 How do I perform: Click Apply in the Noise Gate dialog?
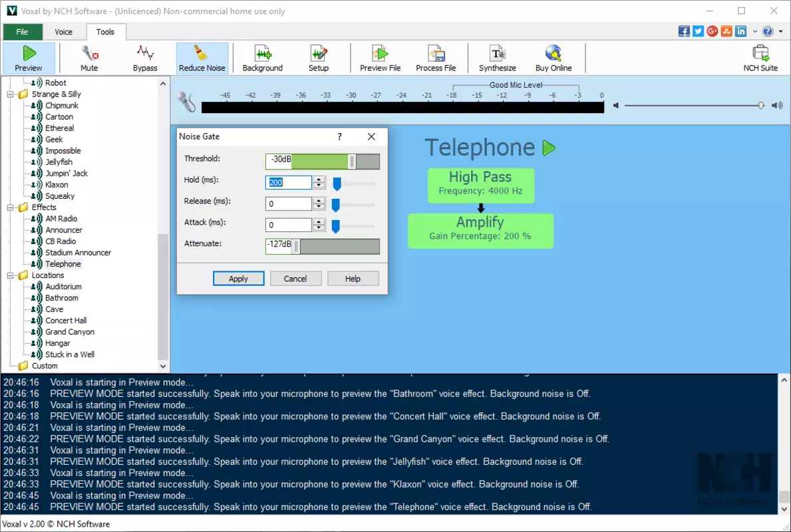(x=239, y=279)
